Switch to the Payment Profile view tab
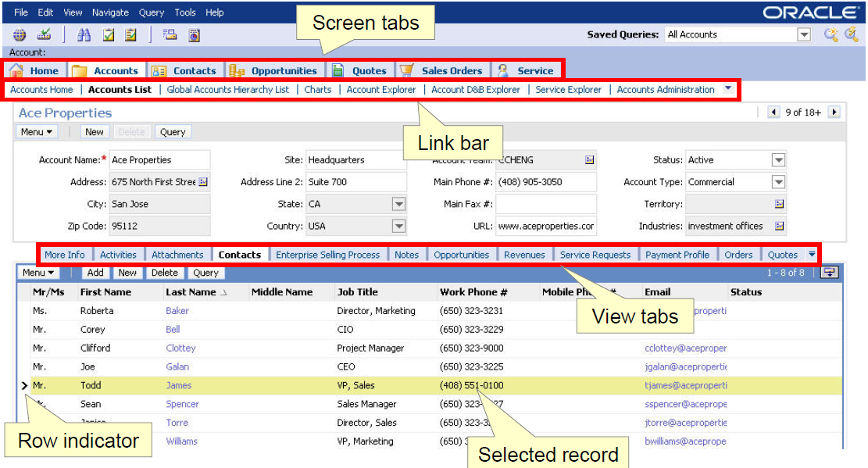This screenshot has width=868, height=468. click(677, 255)
